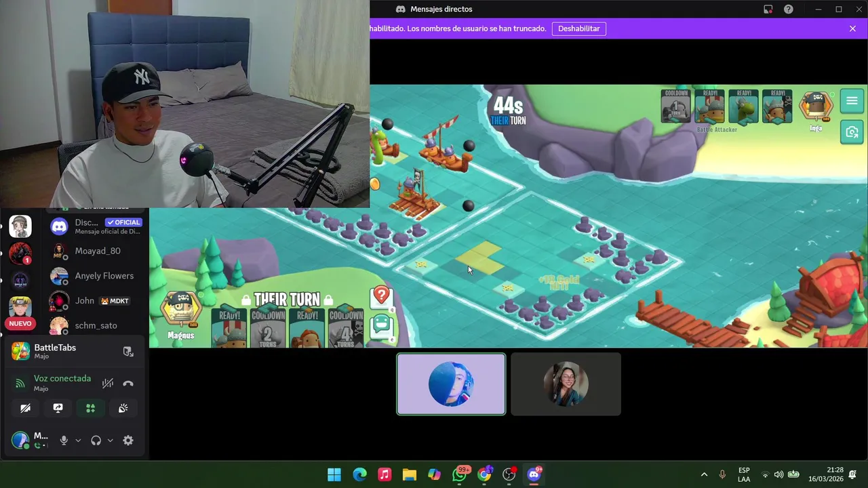Open the game hamburger menu
868x488 pixels.
coord(852,102)
